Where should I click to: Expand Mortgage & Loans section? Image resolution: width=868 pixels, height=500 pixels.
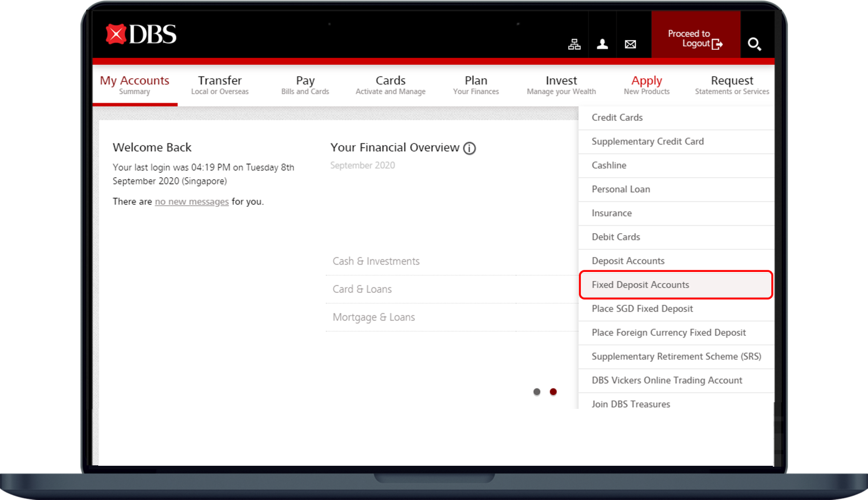[374, 317]
